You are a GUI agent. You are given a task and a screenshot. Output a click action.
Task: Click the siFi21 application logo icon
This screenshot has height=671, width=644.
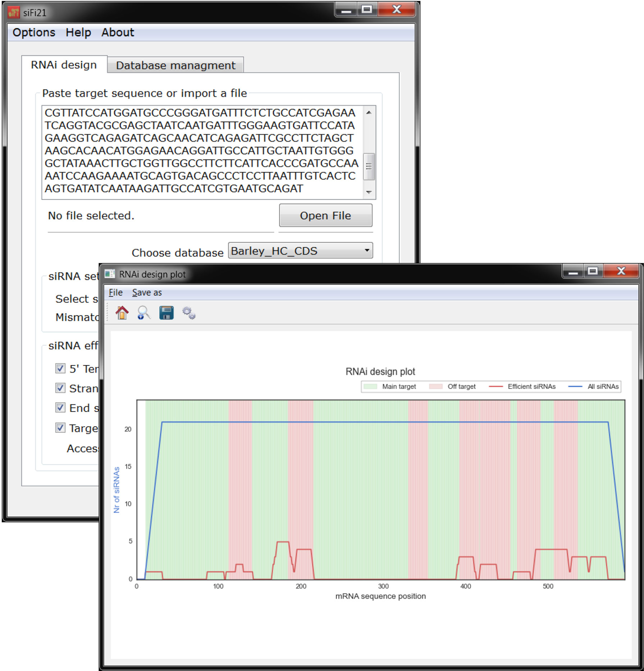point(14,13)
